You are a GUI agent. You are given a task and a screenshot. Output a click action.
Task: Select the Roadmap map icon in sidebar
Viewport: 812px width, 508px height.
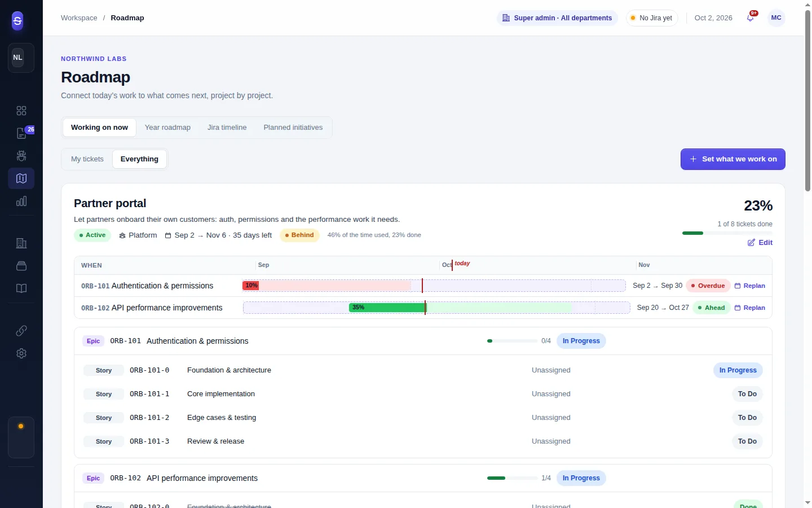click(x=21, y=178)
